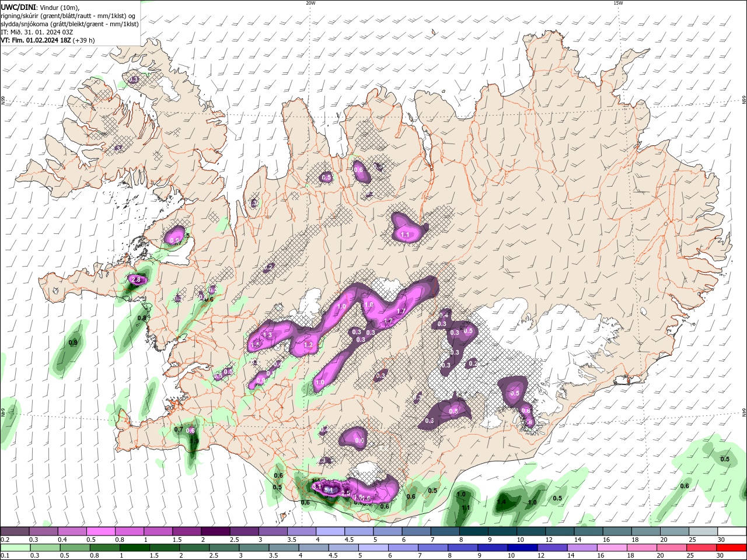The height and width of the screenshot is (560, 747).
Task: Click the 'rigning/skúrir' description line in the header
Action: (x=68, y=15)
